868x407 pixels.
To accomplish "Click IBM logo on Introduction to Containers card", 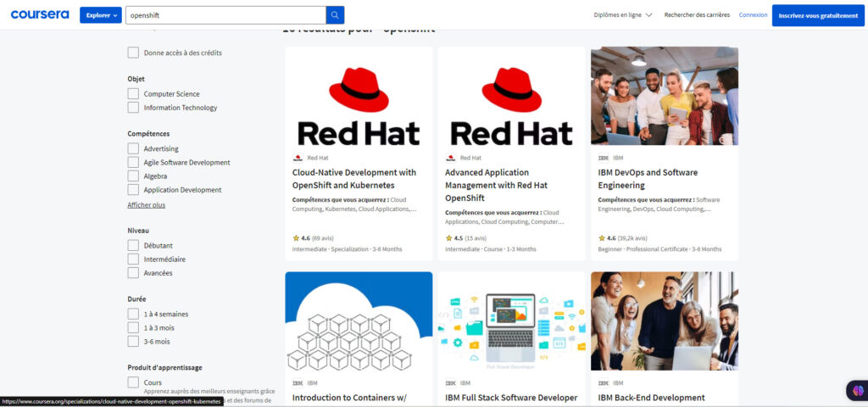I will coord(298,382).
